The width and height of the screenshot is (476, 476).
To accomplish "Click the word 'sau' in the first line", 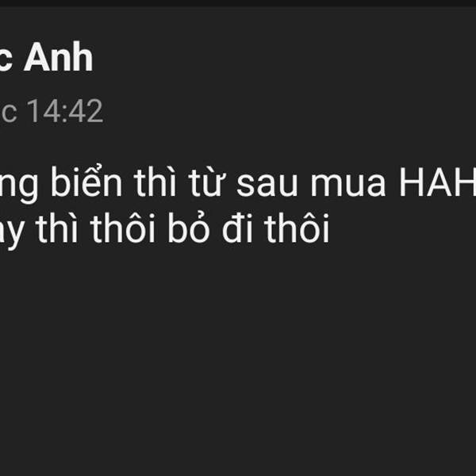I will (267, 185).
